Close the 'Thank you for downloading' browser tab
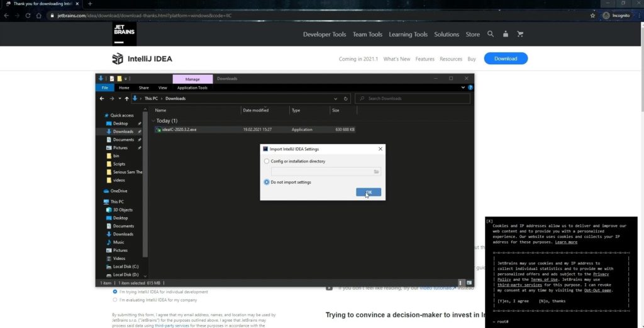The image size is (644, 328). (x=77, y=4)
